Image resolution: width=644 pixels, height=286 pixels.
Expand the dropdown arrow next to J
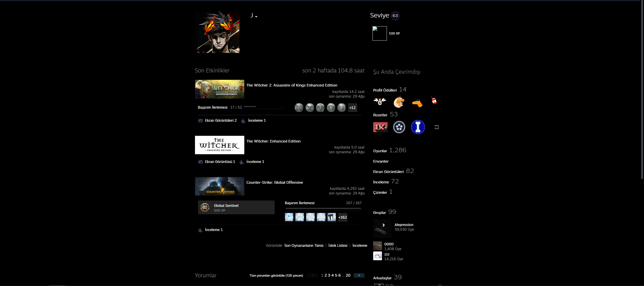coord(256,16)
